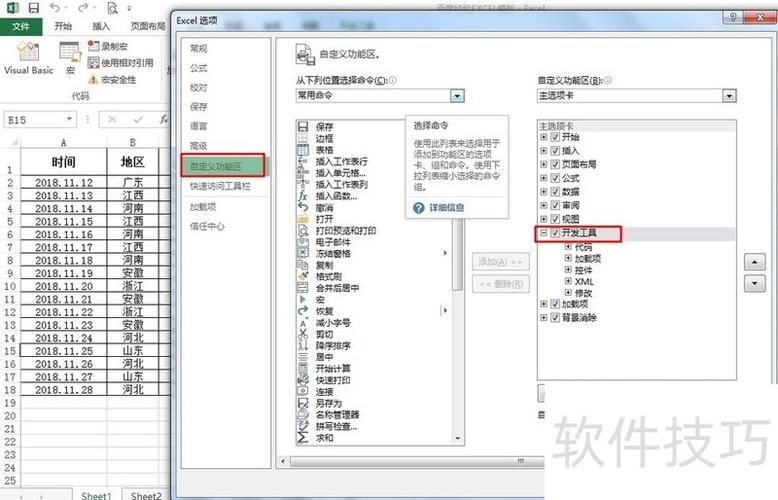
Task: Open the 主选项卡 dropdown
Action: pos(729,95)
